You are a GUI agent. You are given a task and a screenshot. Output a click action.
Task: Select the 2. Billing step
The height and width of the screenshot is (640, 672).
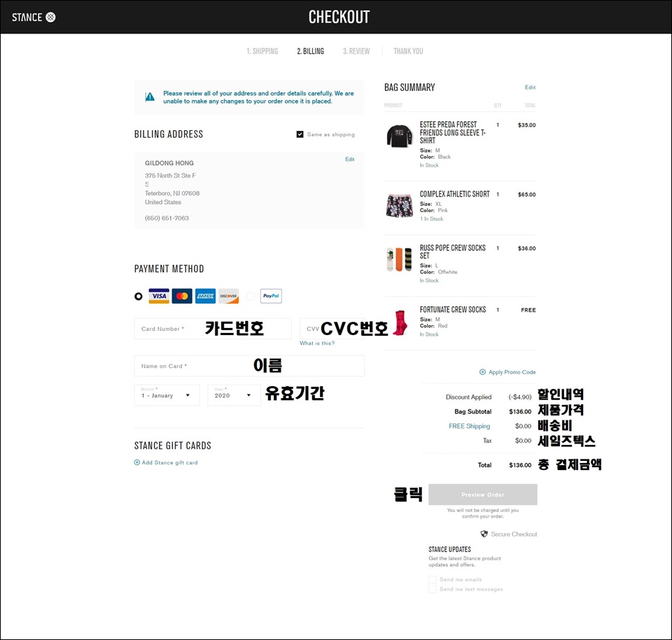click(311, 51)
